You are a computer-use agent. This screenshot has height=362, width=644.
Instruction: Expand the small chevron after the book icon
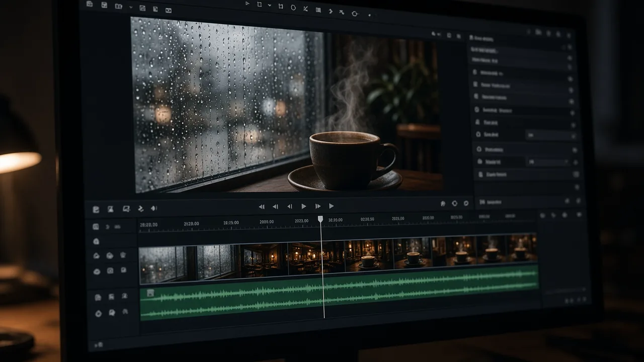[131, 7]
